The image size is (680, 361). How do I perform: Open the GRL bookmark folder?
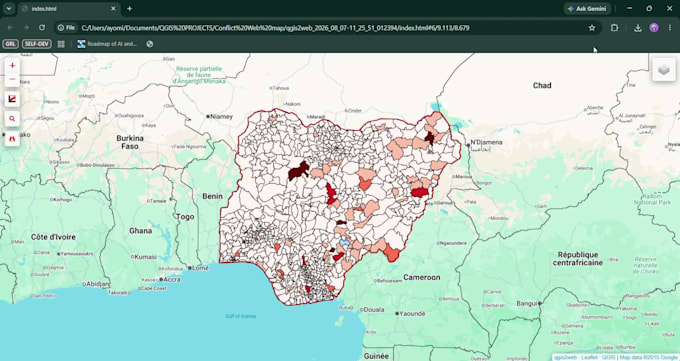(10, 44)
